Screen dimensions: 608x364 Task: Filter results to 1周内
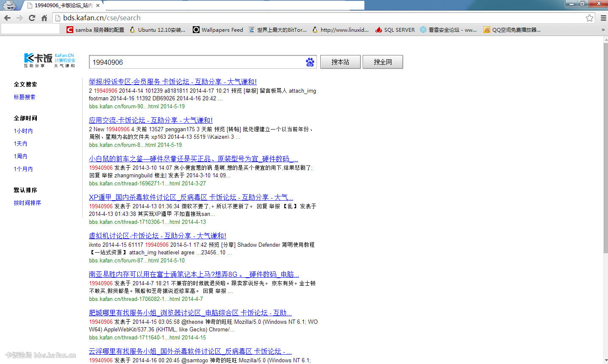click(20, 156)
